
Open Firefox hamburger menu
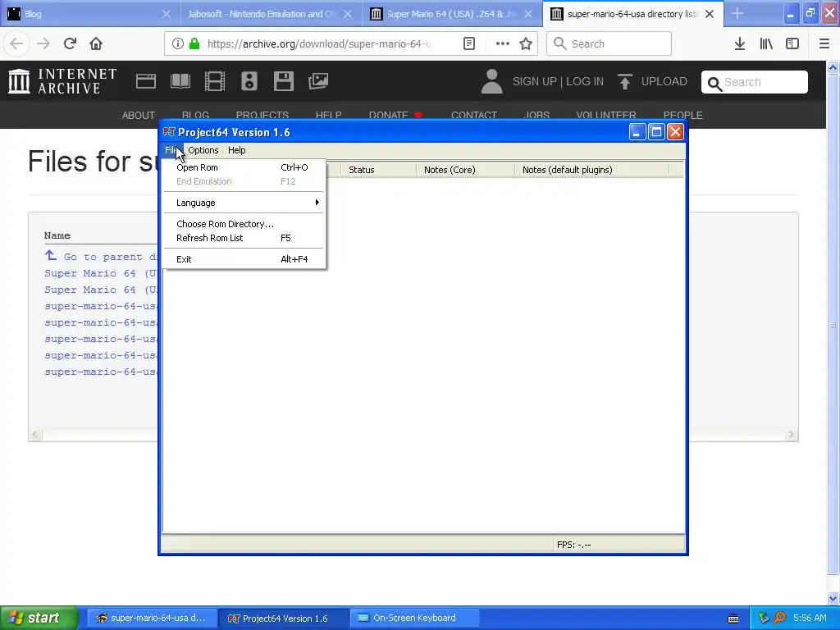click(x=824, y=43)
